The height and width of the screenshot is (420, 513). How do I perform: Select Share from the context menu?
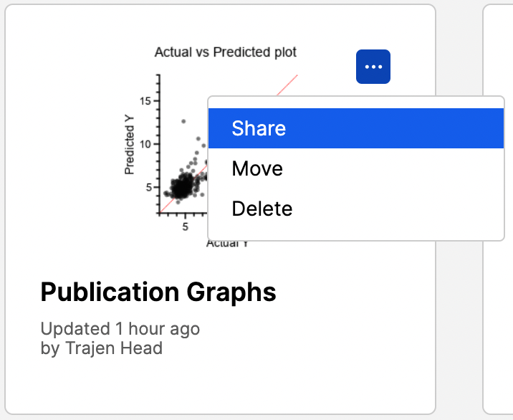tap(355, 128)
